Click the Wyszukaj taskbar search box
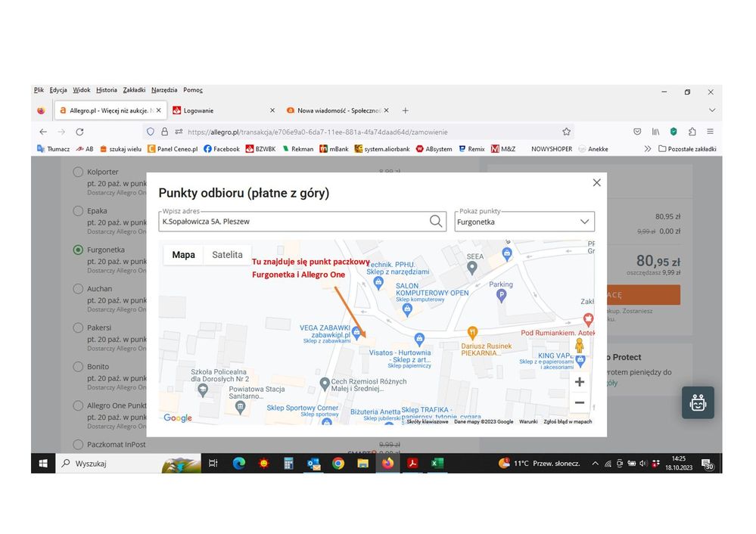Image resolution: width=756 pixels, height=534 pixels. [128, 463]
